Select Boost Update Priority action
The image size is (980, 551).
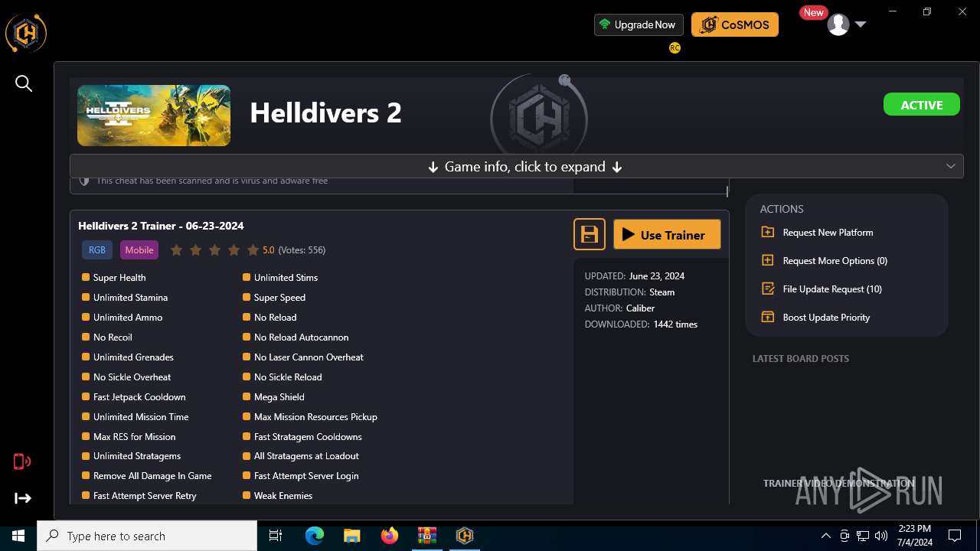click(826, 317)
